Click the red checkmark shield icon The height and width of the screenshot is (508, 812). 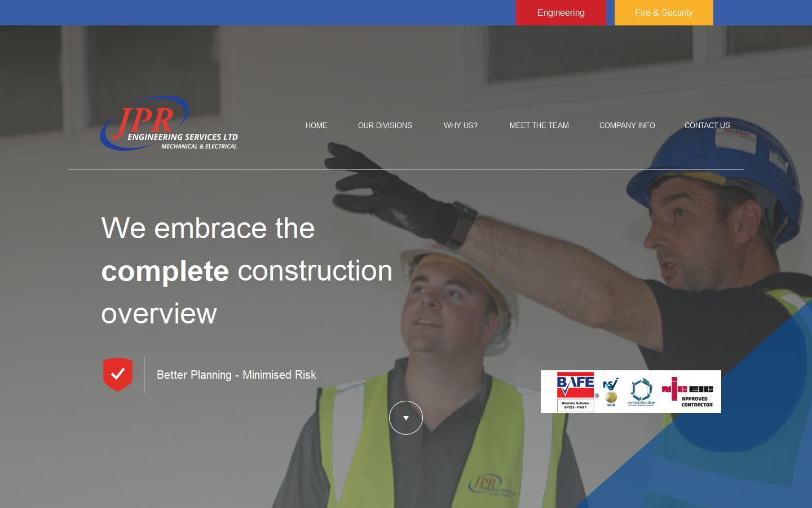117,374
